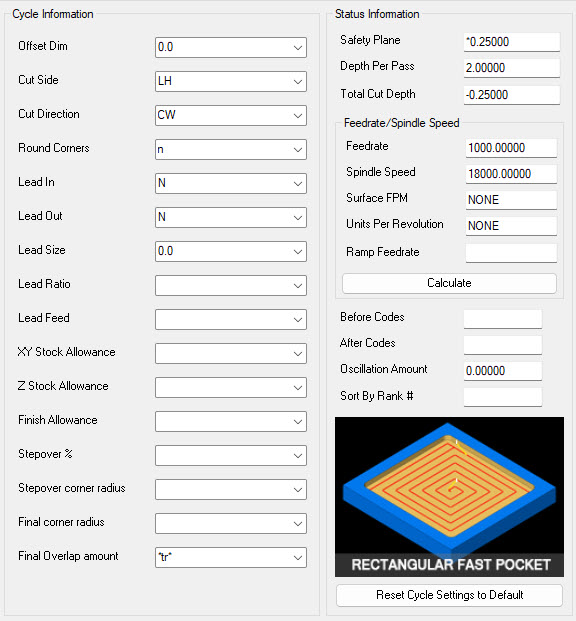Expand the Stepover corner radius dropdown
Image resolution: width=576 pixels, height=621 pixels.
pos(231,490)
